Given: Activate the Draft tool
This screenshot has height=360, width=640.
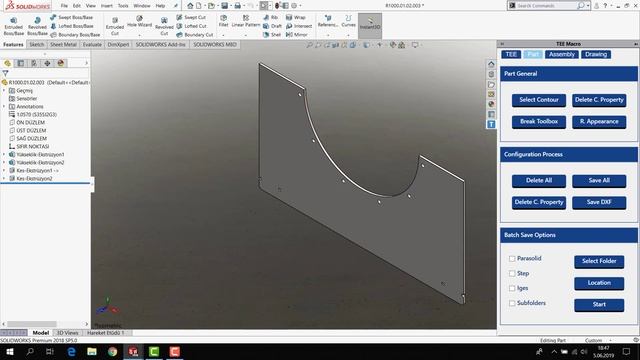Looking at the screenshot, I should point(272,26).
